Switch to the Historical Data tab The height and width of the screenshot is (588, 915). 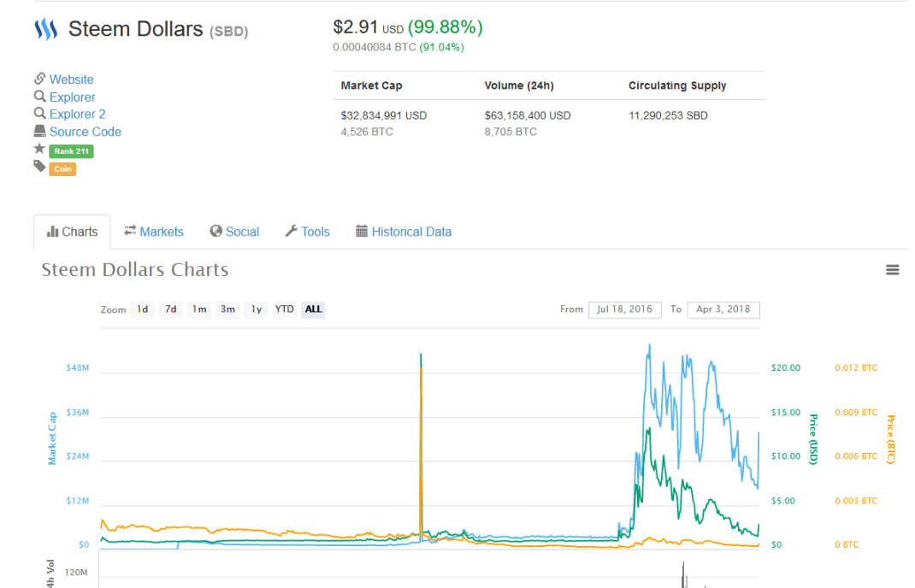[404, 232]
